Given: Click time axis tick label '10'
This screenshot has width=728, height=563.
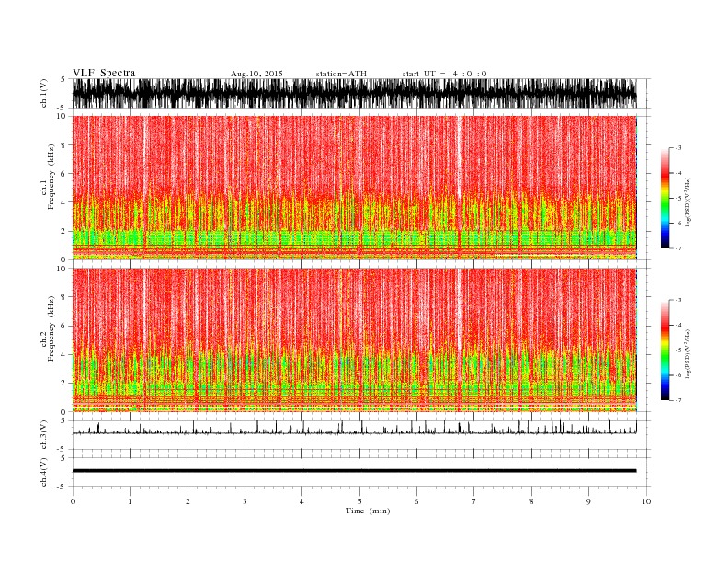Looking at the screenshot, I should point(646,501).
